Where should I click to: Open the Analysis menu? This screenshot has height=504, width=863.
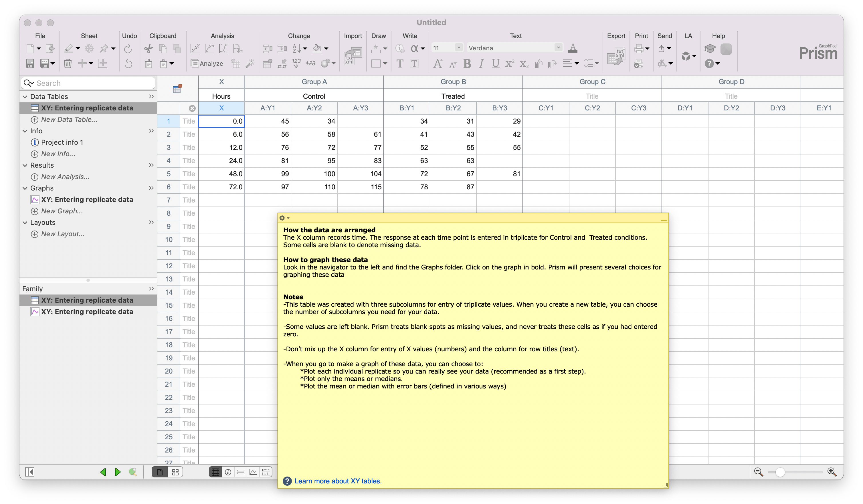pos(221,35)
